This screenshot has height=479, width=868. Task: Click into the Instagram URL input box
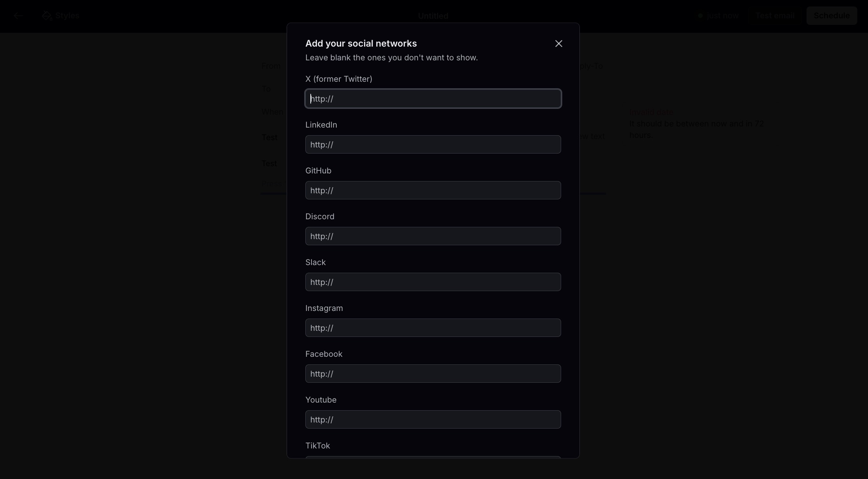(433, 328)
